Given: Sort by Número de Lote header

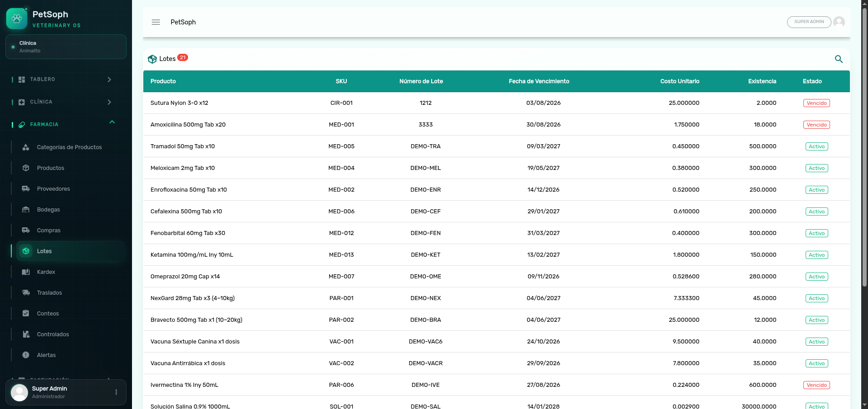Looking at the screenshot, I should click(x=421, y=81).
